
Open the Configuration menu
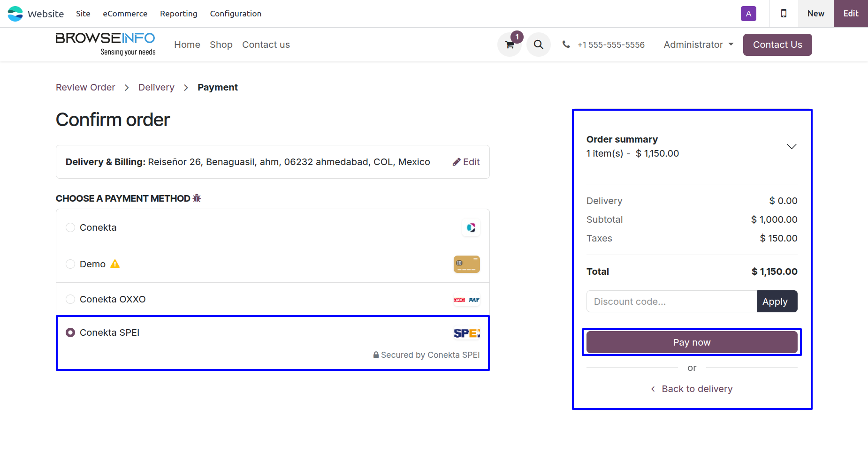236,14
